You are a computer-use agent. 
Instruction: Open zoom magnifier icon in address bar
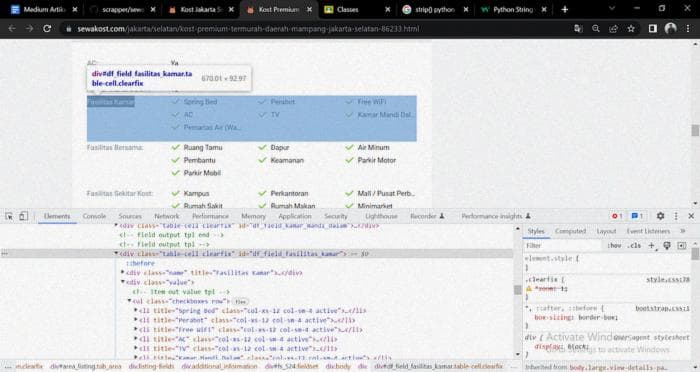[x=596, y=29]
